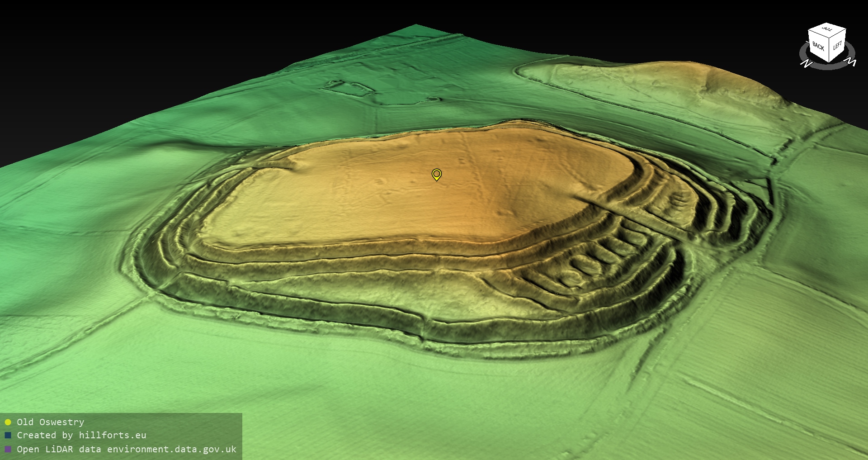Select the Old Oswestry legend label
The height and width of the screenshot is (460, 868).
click(50, 422)
